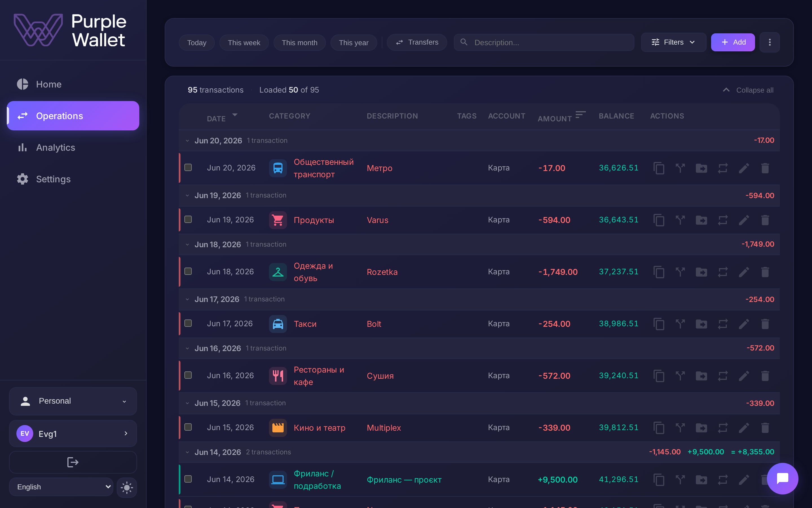Screen dimensions: 812x508
Task: Move the Varus transaction to another folder
Action: (701, 220)
